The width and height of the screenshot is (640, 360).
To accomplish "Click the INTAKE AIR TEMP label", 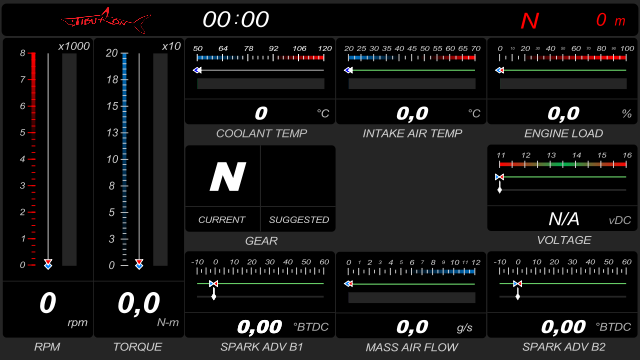I will (412, 133).
